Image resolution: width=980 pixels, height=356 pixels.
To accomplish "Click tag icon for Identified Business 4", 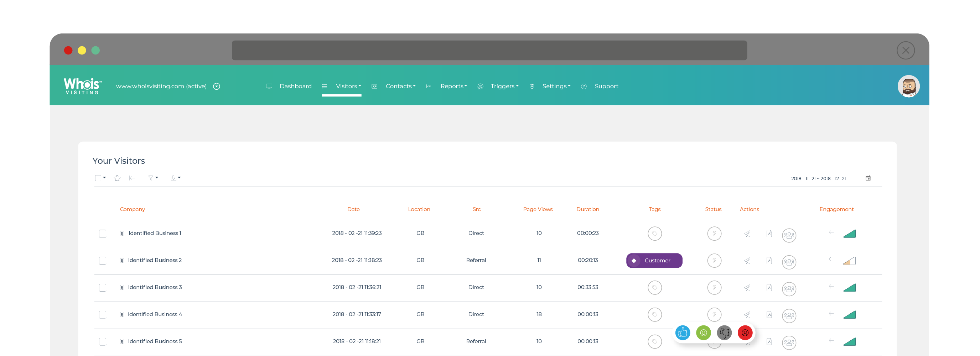I will click(654, 315).
